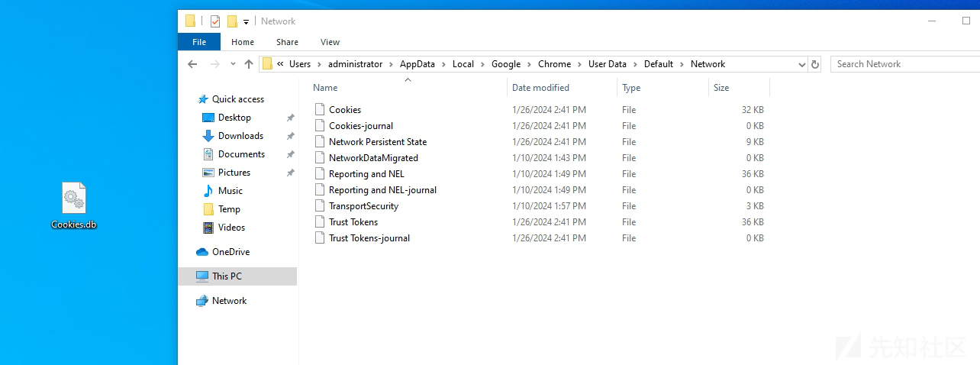Viewport: 980px width, 365px height.
Task: Click the Default breadcrumb segment
Action: [659, 64]
